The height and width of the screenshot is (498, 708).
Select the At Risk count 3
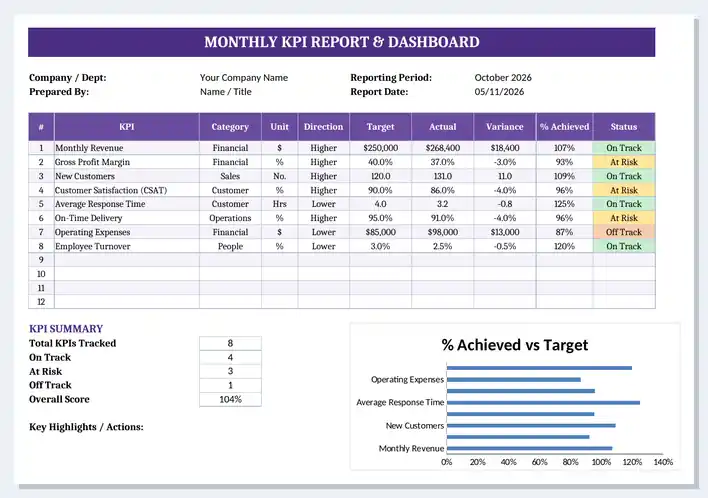pos(230,371)
